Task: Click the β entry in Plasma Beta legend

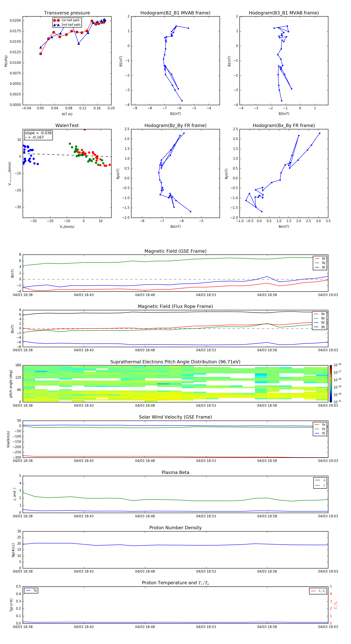Action: pyautogui.click(x=320, y=485)
